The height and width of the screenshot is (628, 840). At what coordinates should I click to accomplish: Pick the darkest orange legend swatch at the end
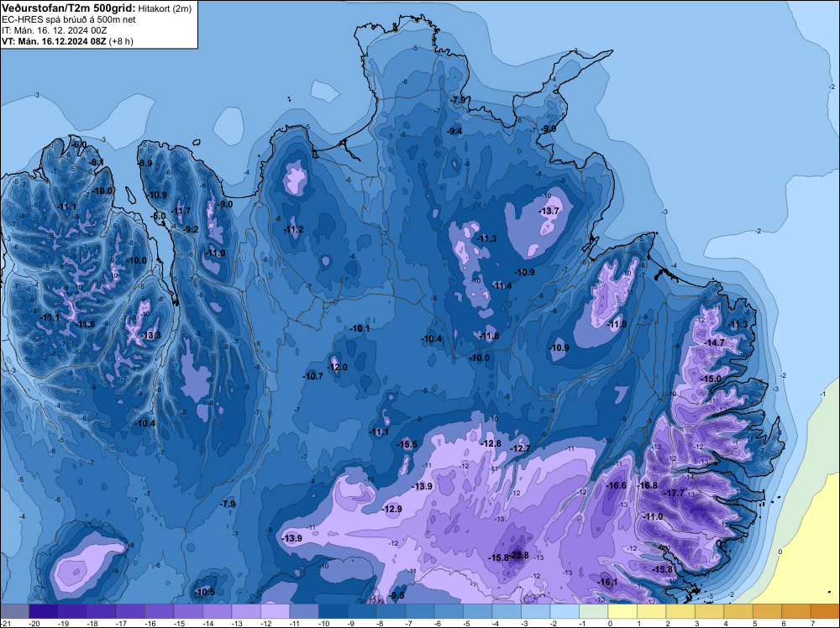825,611
